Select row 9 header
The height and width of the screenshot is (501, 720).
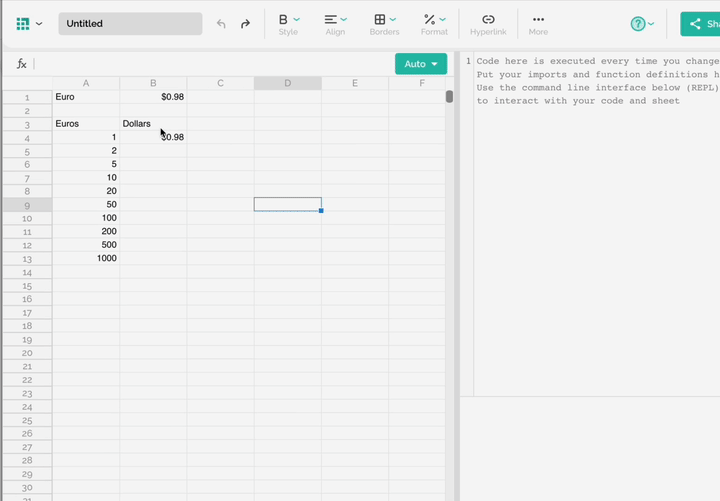point(27,204)
